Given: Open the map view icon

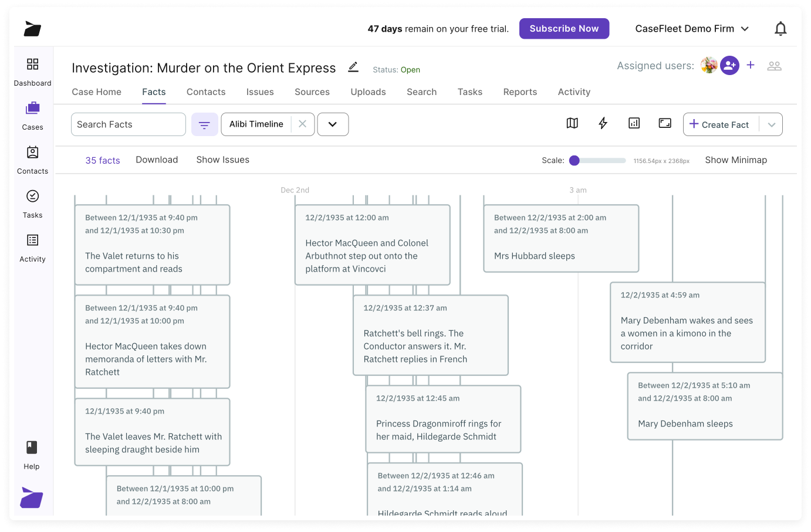Looking at the screenshot, I should point(572,123).
